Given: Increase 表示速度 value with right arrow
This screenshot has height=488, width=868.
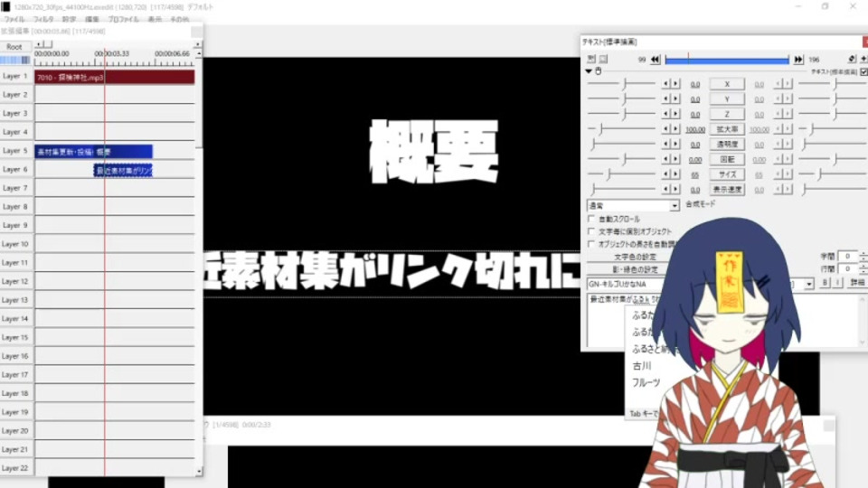Looking at the screenshot, I should pyautogui.click(x=675, y=189).
